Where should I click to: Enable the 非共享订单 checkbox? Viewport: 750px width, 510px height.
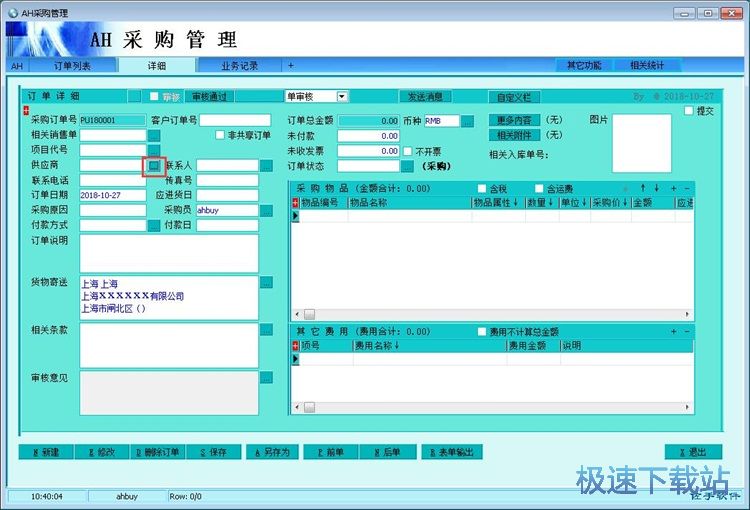[x=220, y=135]
